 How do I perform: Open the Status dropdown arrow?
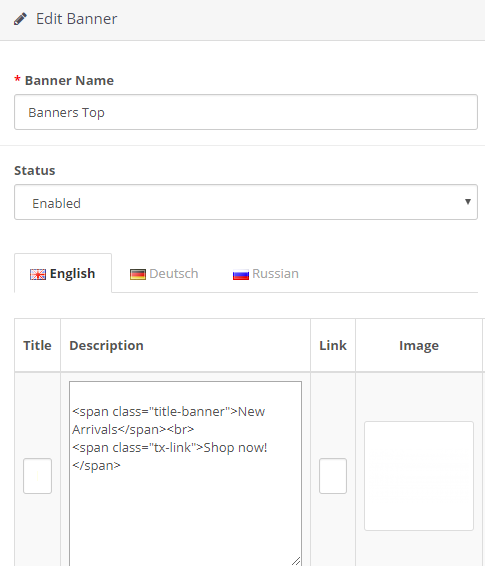coord(468,202)
